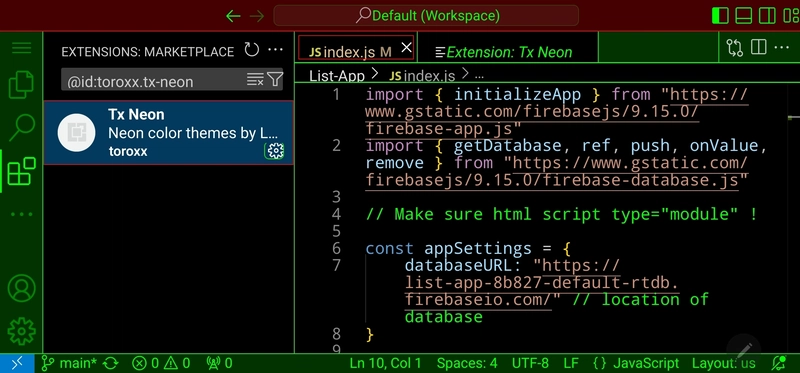Open the Search view in activity bar

point(21,127)
